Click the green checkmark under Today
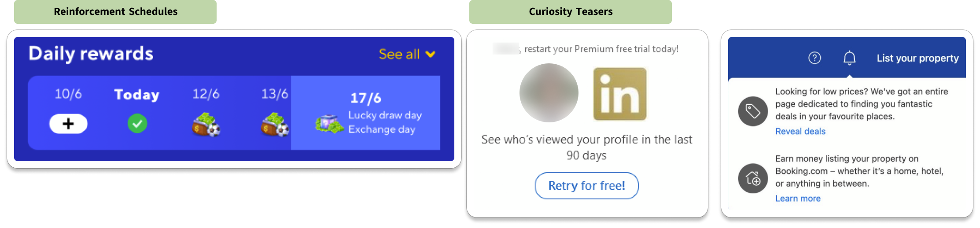 [x=137, y=124]
